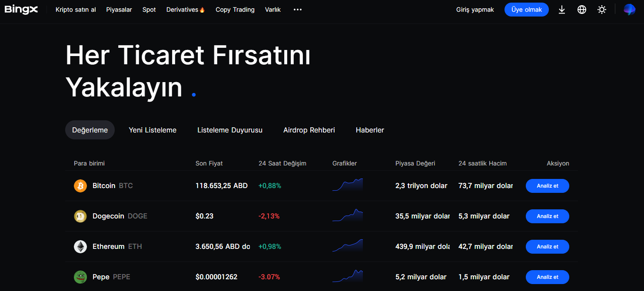Viewport: 644px width, 291px height.
Task: Click the 24 Saat Değişim column header
Action: 282,163
